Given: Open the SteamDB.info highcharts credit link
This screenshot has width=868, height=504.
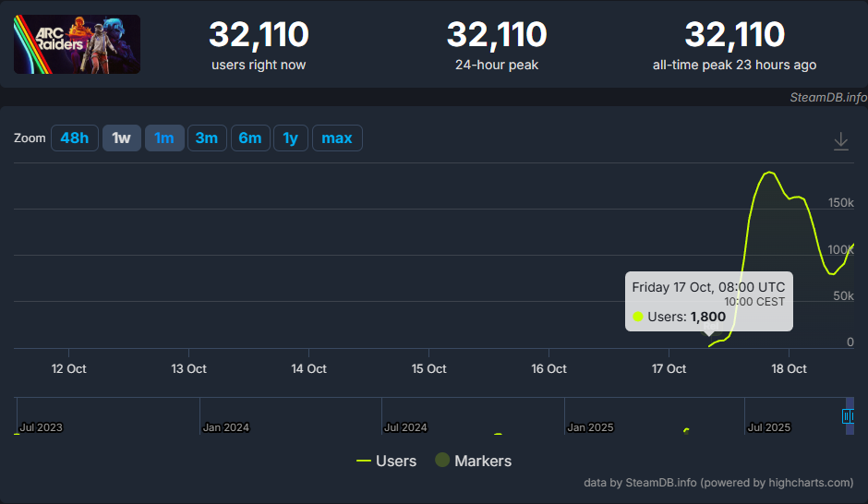Looking at the screenshot, I should (x=718, y=483).
